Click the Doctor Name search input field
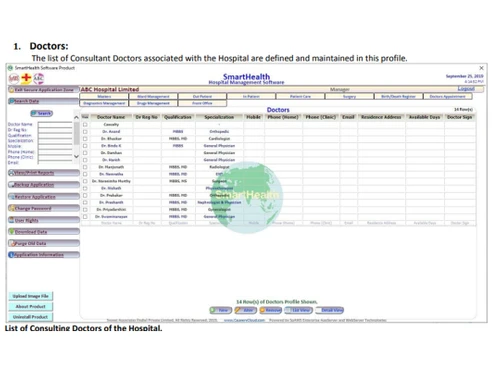The image size is (500, 375). 55,124
